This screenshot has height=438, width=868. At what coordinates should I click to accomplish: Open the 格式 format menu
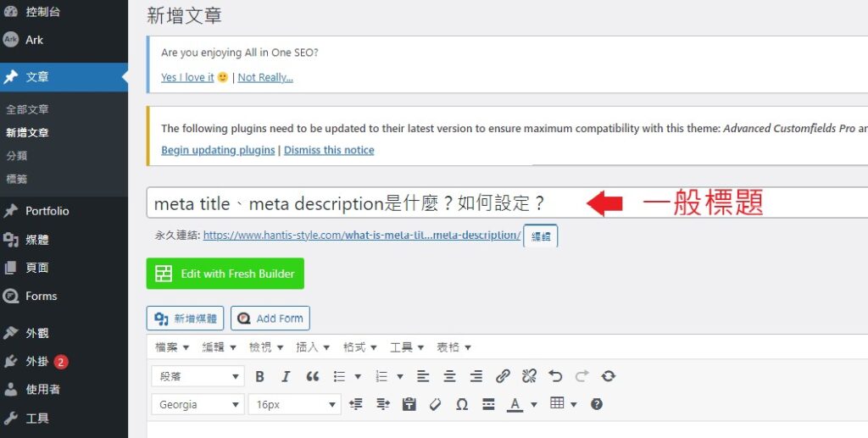(x=359, y=347)
